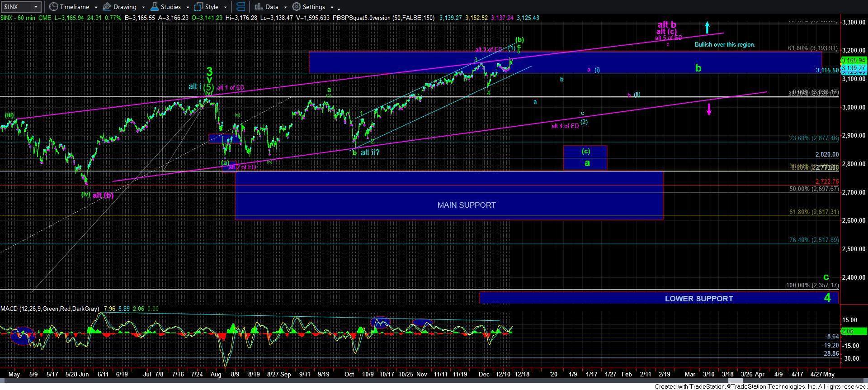Click the Settings gear icon
The height and width of the screenshot is (390, 868).
coord(297,7)
